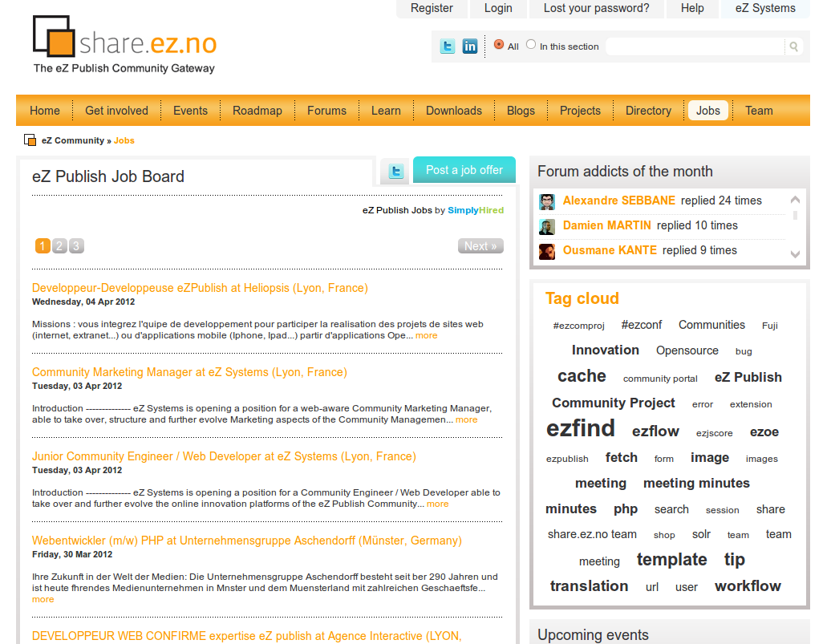The height and width of the screenshot is (644, 831).
Task: Click the eZ Community breadcrumb link
Action: point(73,140)
